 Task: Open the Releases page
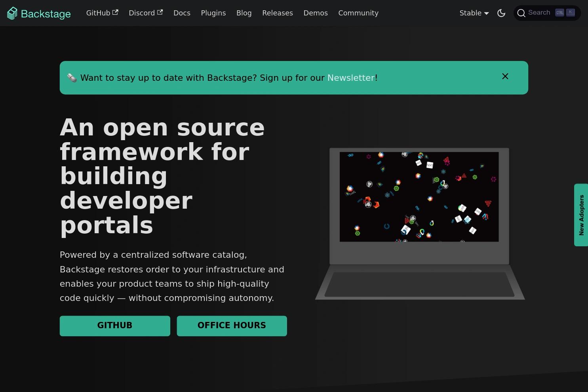[x=278, y=13]
